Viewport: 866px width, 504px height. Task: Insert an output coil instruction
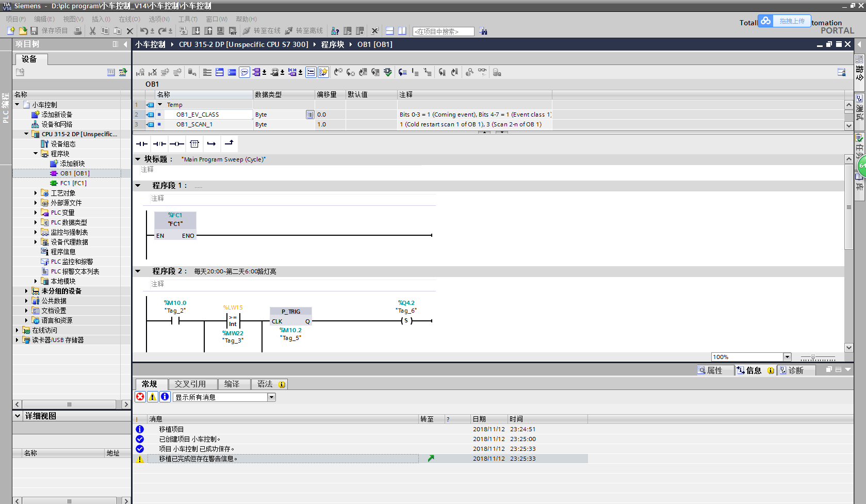coord(177,144)
